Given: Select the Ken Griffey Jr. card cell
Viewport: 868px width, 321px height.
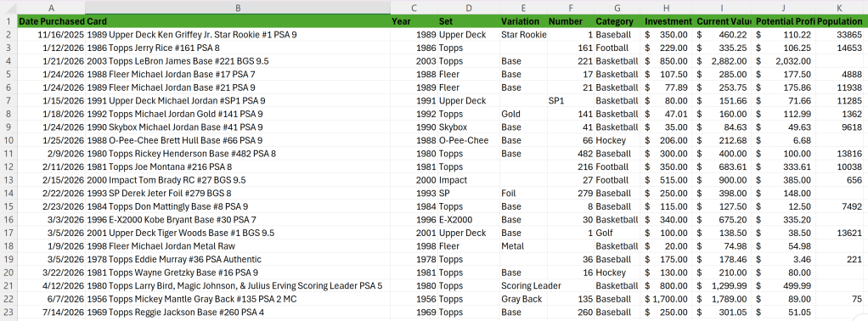Looking at the screenshot, I should pyautogui.click(x=238, y=34).
